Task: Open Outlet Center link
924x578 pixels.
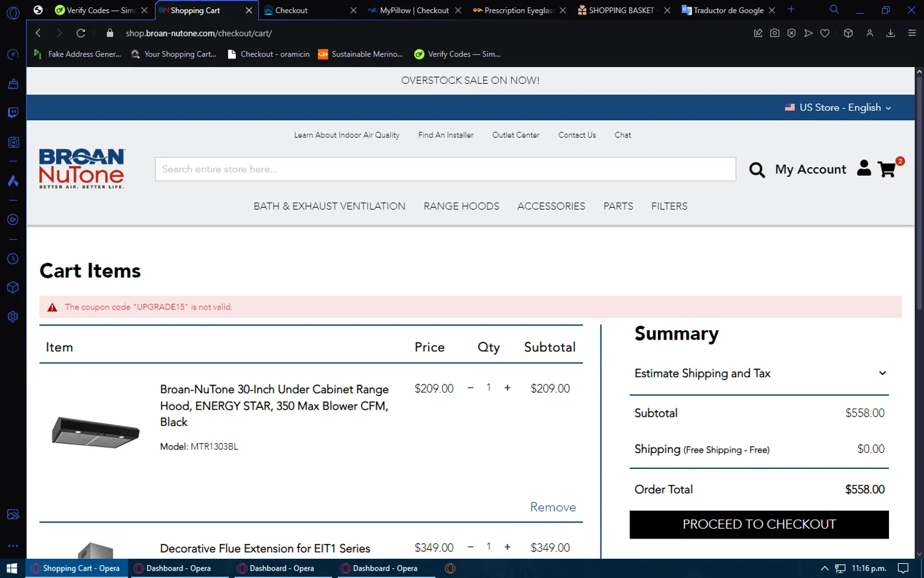Action: coord(516,135)
